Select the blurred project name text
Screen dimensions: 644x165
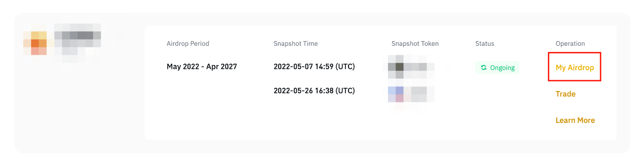[77, 40]
